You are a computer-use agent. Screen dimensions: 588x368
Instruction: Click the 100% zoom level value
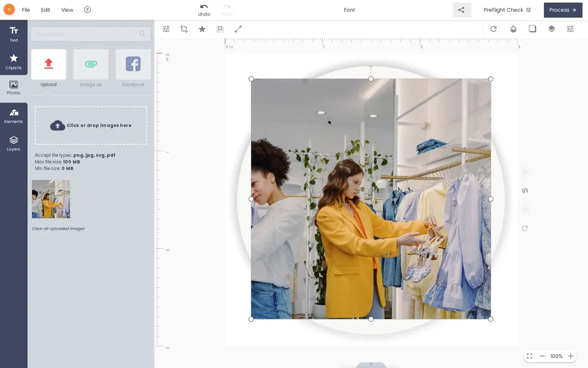[556, 356]
